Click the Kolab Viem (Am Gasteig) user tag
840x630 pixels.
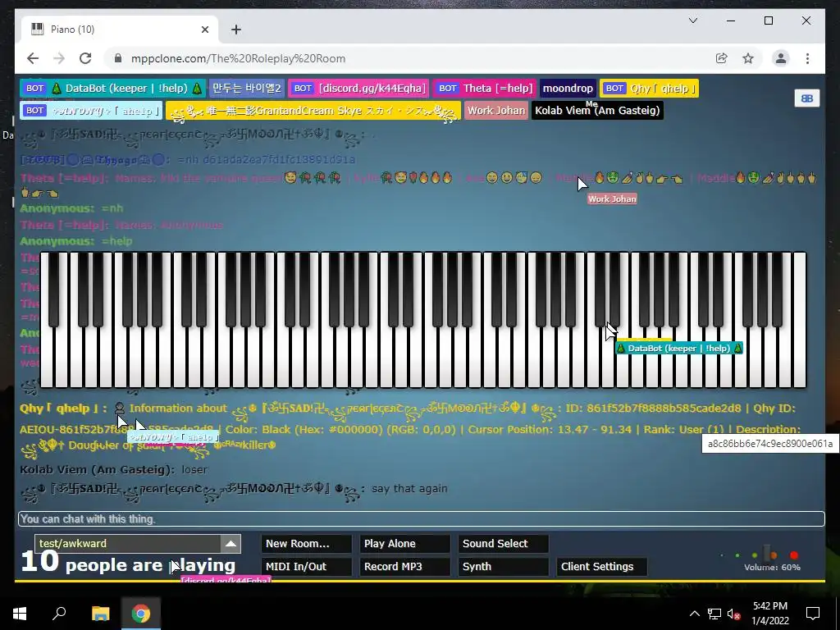(x=597, y=111)
